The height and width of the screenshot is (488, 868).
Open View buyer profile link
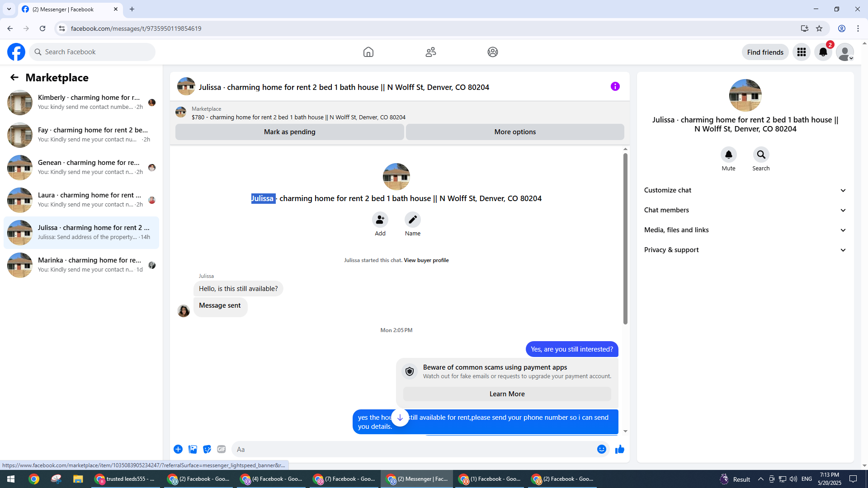coord(426,260)
